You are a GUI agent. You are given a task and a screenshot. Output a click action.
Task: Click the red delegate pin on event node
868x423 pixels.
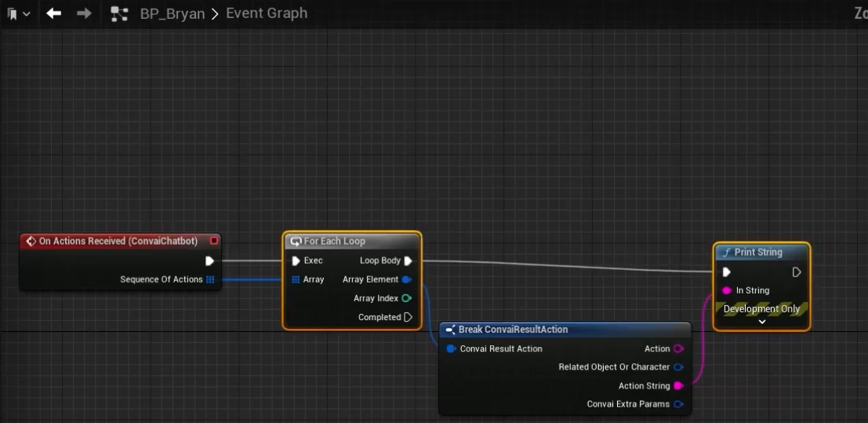tap(214, 241)
